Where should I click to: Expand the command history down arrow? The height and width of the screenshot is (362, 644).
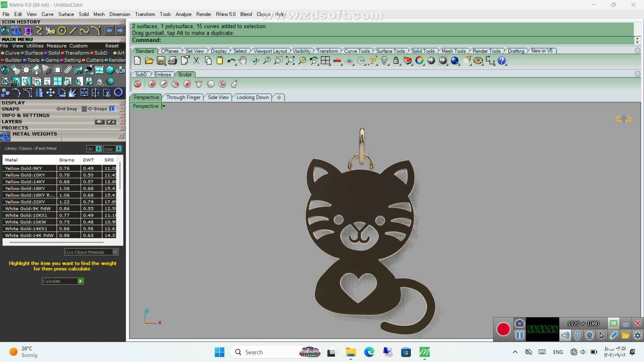pyautogui.click(x=637, y=42)
